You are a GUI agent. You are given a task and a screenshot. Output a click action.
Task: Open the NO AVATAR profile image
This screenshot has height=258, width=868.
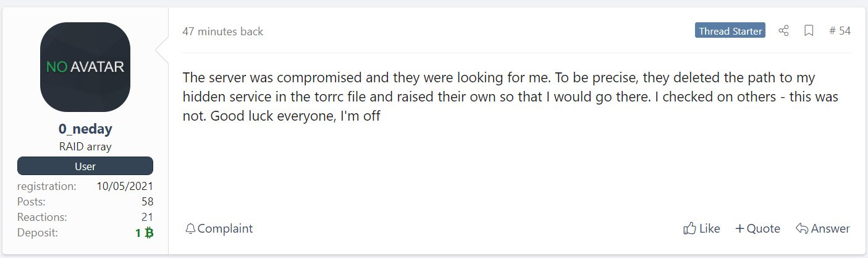pyautogui.click(x=85, y=67)
